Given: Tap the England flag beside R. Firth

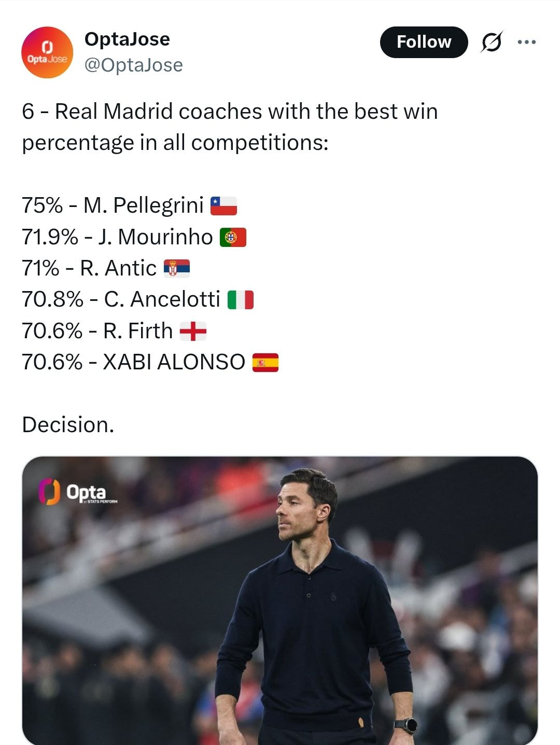Looking at the screenshot, I should 193,331.
